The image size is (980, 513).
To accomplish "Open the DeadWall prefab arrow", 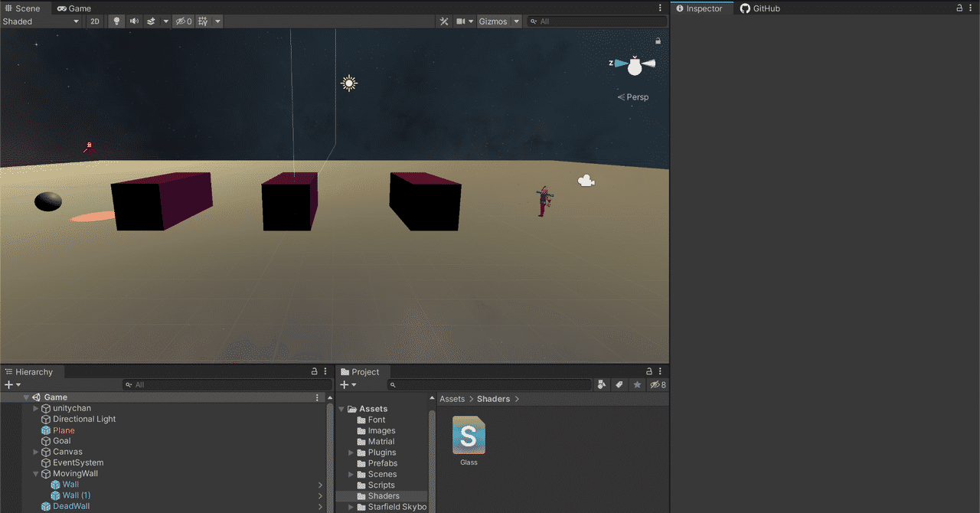I will tap(320, 507).
